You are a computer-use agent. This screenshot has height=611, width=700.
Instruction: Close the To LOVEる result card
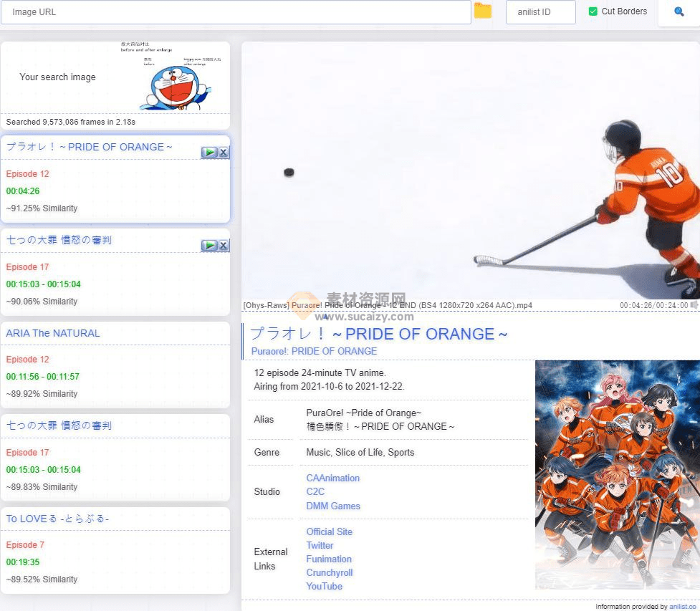pos(223,519)
